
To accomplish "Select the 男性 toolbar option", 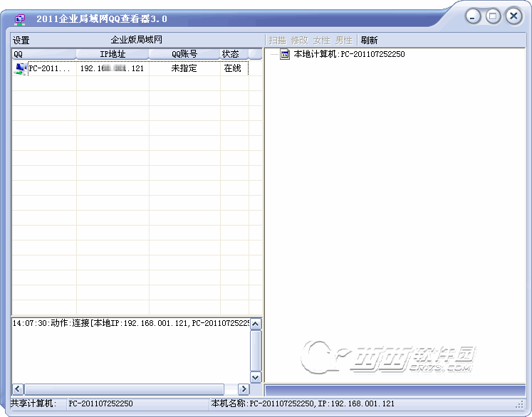I will pyautogui.click(x=344, y=41).
